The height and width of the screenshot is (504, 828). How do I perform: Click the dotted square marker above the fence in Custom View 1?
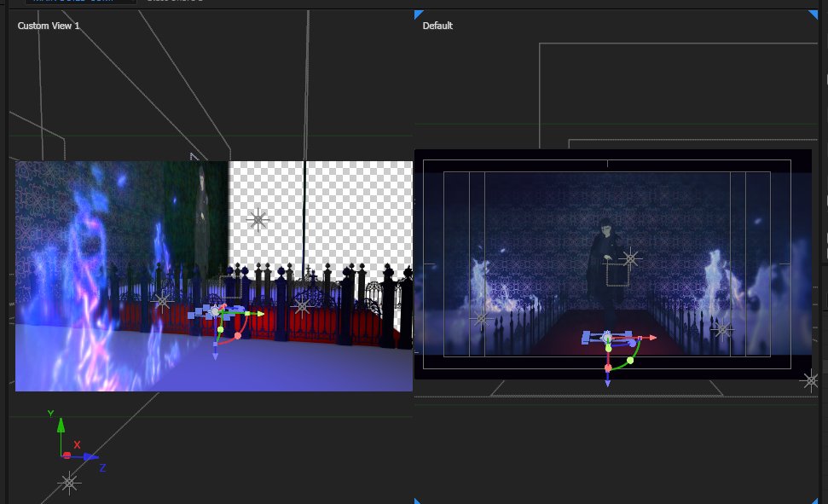point(230,287)
